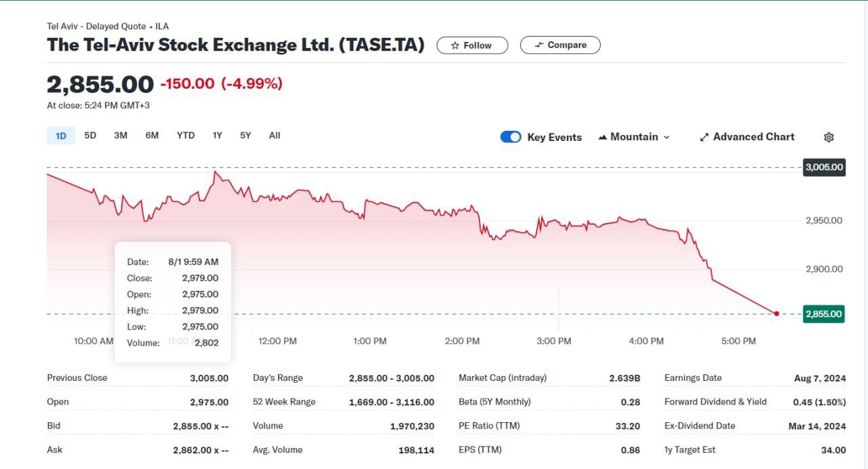Viewport: 868px width, 469px height.
Task: Select the 3M range tab
Action: pyautogui.click(x=121, y=136)
